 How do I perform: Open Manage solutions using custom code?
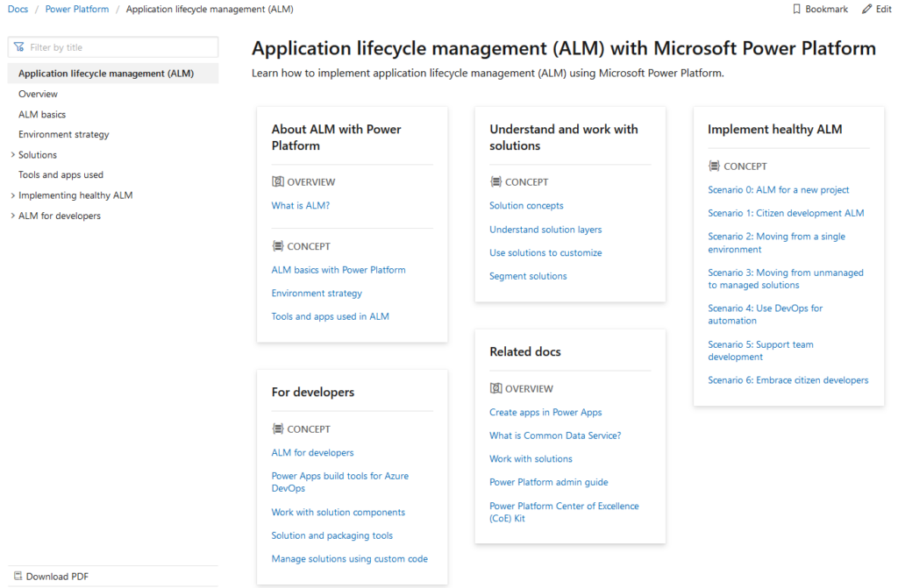pos(349,559)
